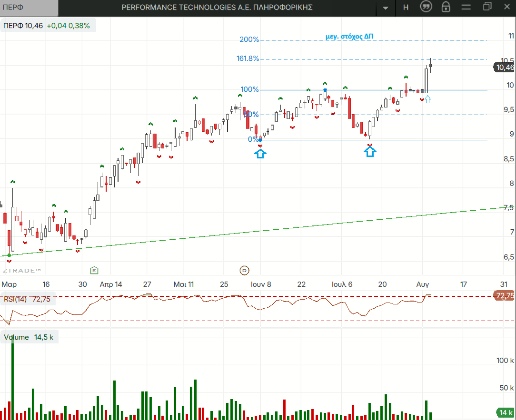Toggle the chart lock icon

(x=446, y=7)
